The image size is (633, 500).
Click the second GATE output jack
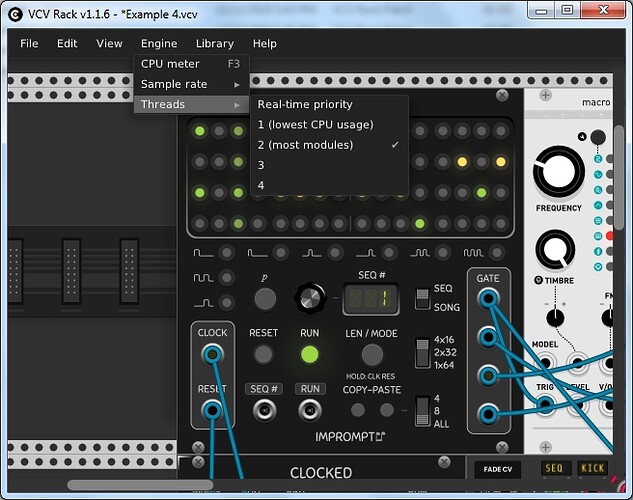coord(488,337)
